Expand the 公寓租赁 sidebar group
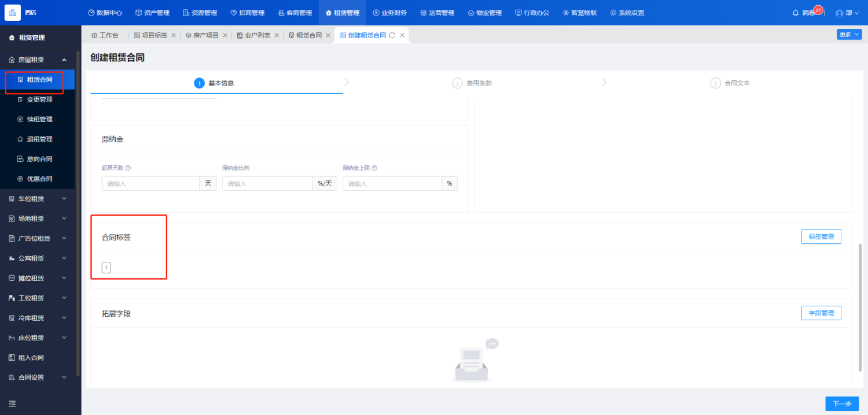Screen dimensions: 868x415 tap(38, 258)
